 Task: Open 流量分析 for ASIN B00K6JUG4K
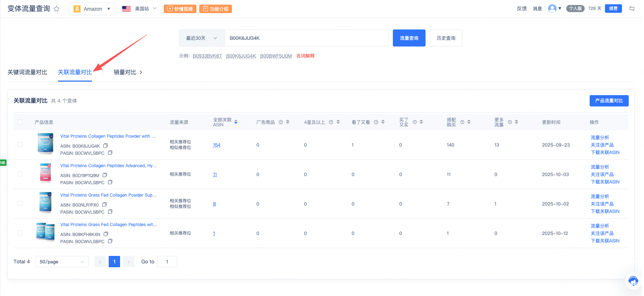(600, 137)
